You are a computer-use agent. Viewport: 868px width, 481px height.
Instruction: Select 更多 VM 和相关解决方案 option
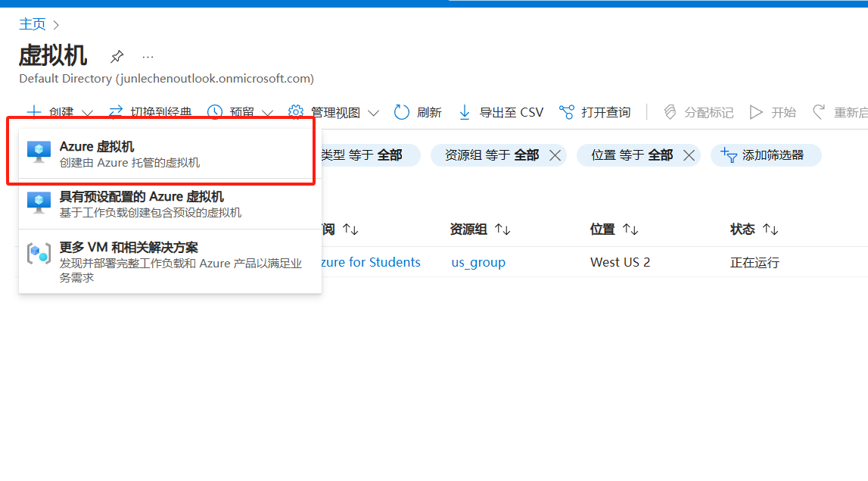tap(129, 255)
